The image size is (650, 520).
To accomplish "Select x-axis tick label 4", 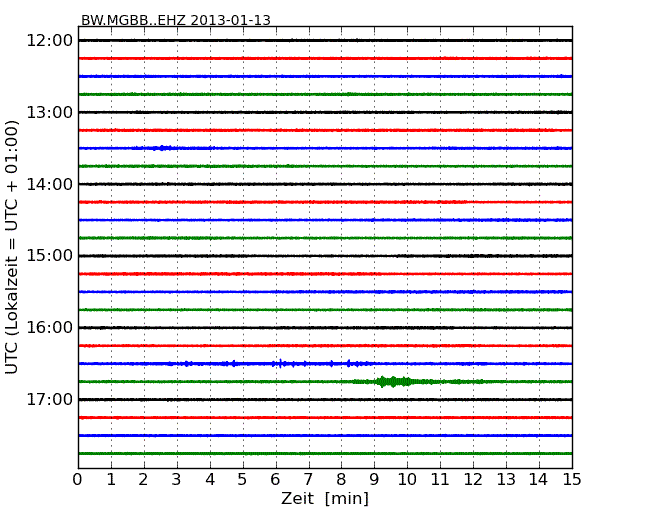I will tap(210, 480).
